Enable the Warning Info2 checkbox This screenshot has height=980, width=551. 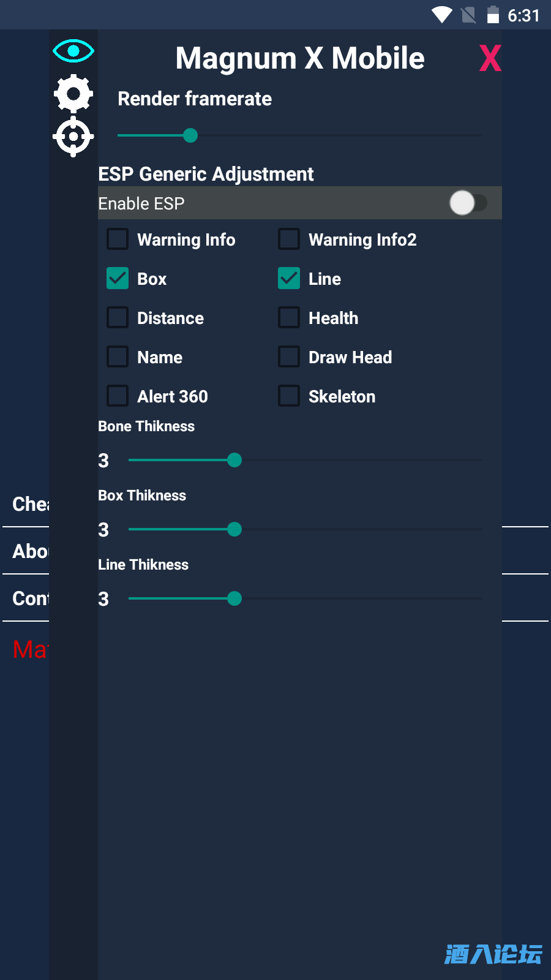[x=289, y=239]
